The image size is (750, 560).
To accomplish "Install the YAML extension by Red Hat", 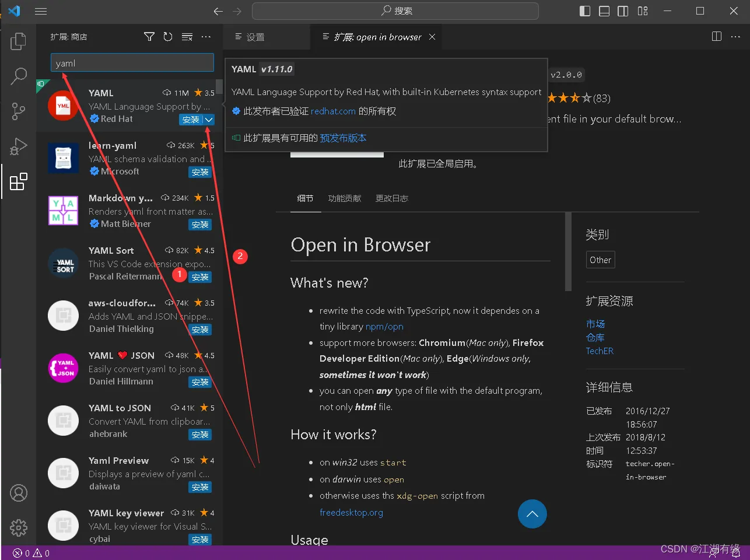I will coord(191,120).
